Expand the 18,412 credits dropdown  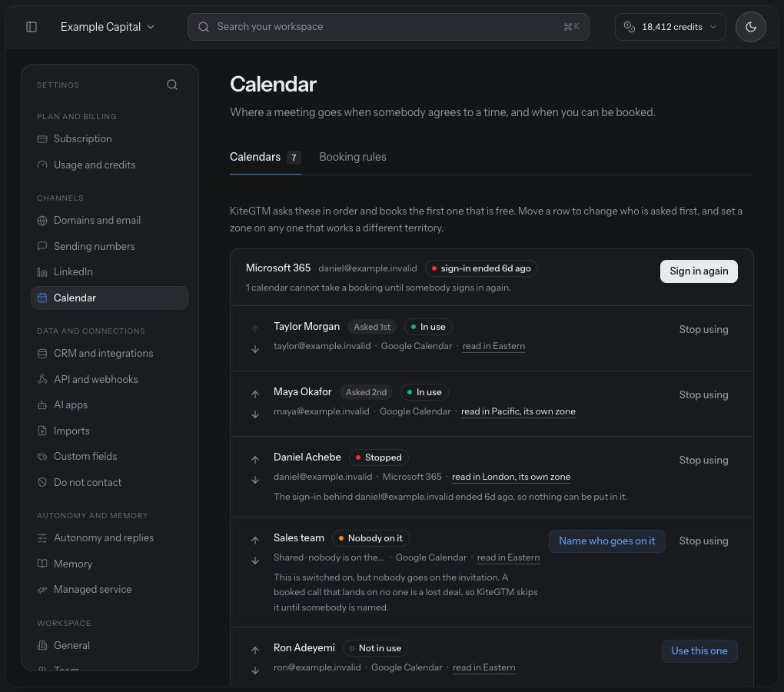pos(670,26)
